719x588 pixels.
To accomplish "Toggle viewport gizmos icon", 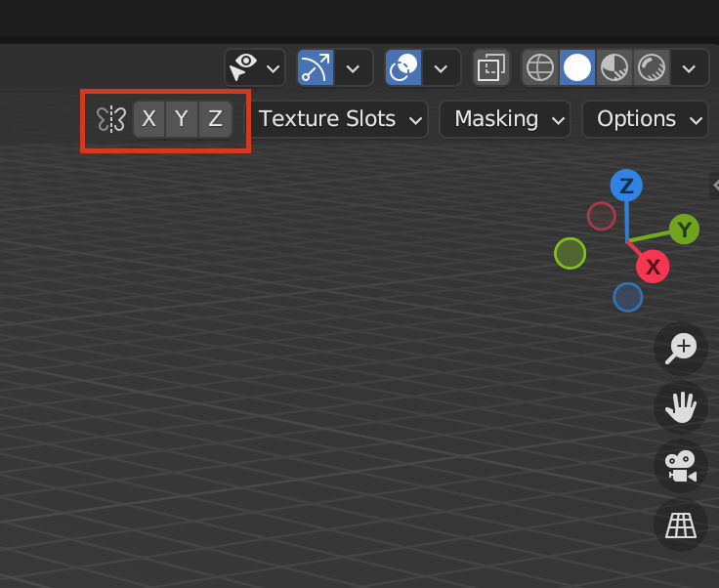I will (x=315, y=67).
